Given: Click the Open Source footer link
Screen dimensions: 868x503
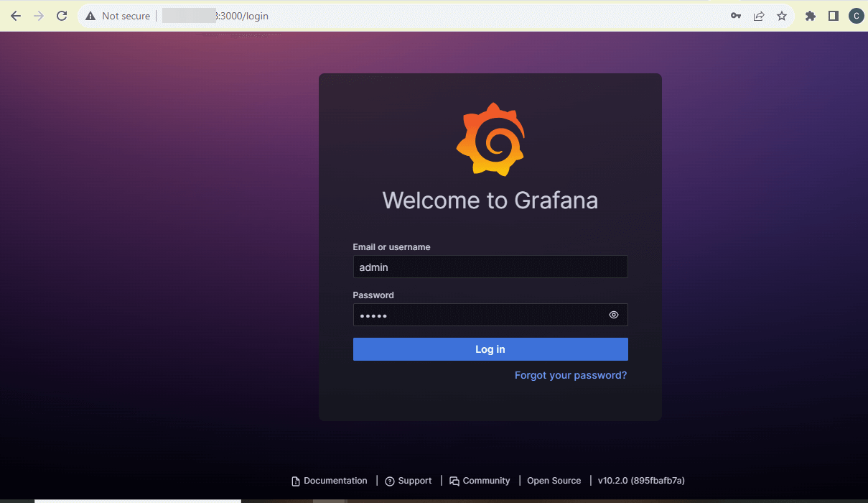Looking at the screenshot, I should (554, 480).
